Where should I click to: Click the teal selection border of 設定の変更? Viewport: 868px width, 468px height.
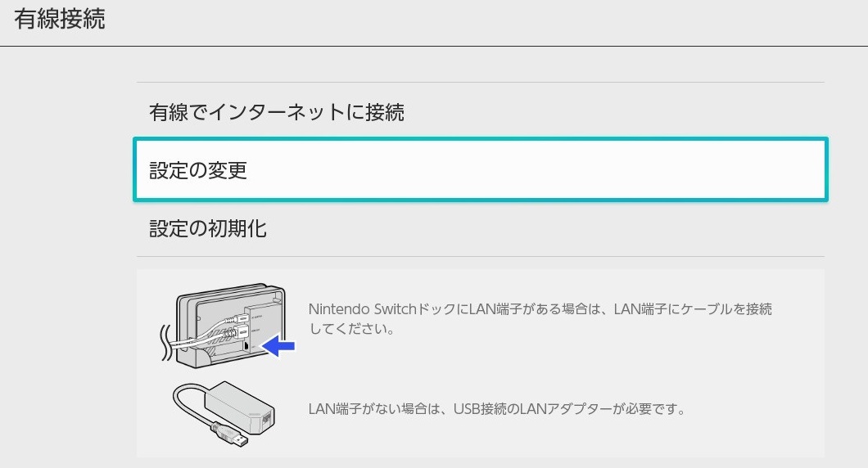coord(480,139)
